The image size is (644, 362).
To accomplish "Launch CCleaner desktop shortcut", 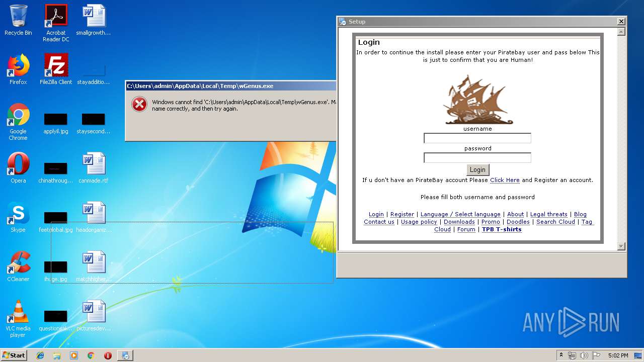I will point(18,266).
